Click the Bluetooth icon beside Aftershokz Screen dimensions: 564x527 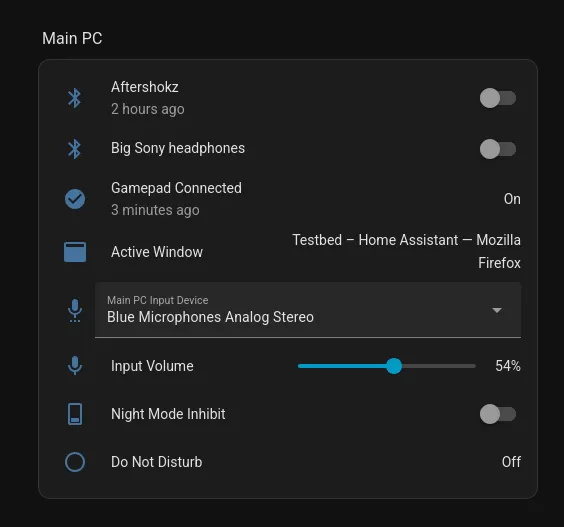[x=74, y=98]
